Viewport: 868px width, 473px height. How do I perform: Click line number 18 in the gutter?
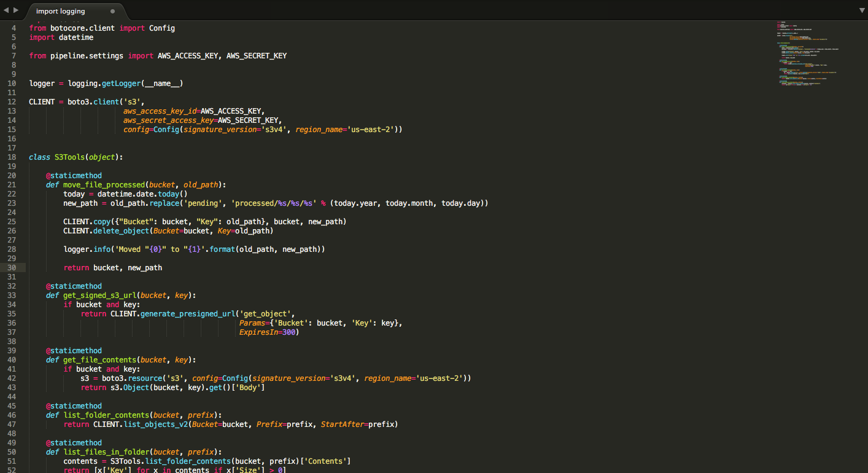(x=12, y=157)
